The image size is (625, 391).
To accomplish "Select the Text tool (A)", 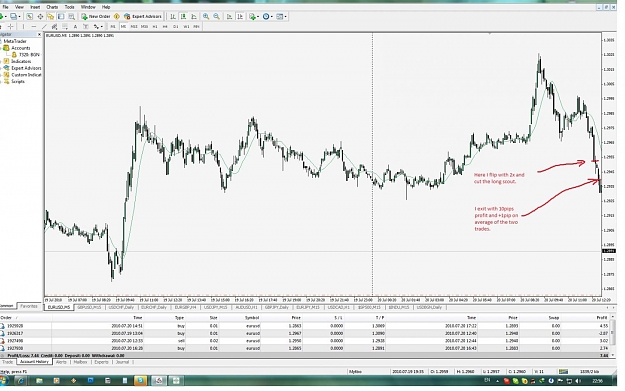I will [75, 27].
